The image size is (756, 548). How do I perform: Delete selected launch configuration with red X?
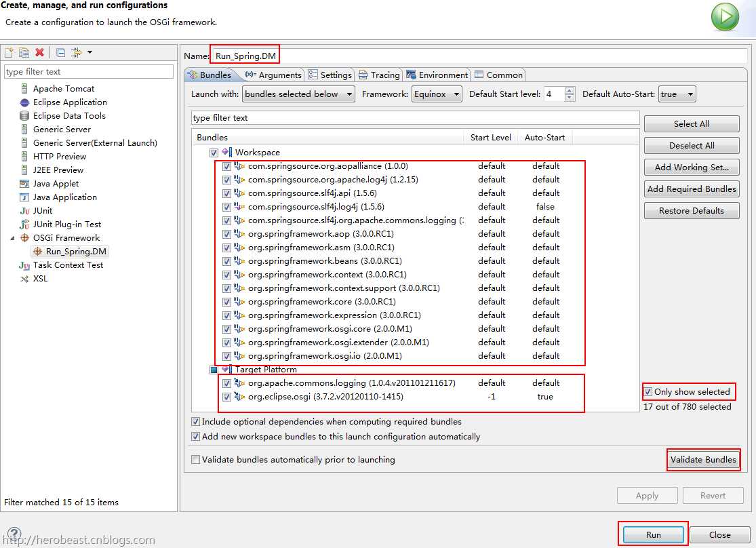(39, 53)
